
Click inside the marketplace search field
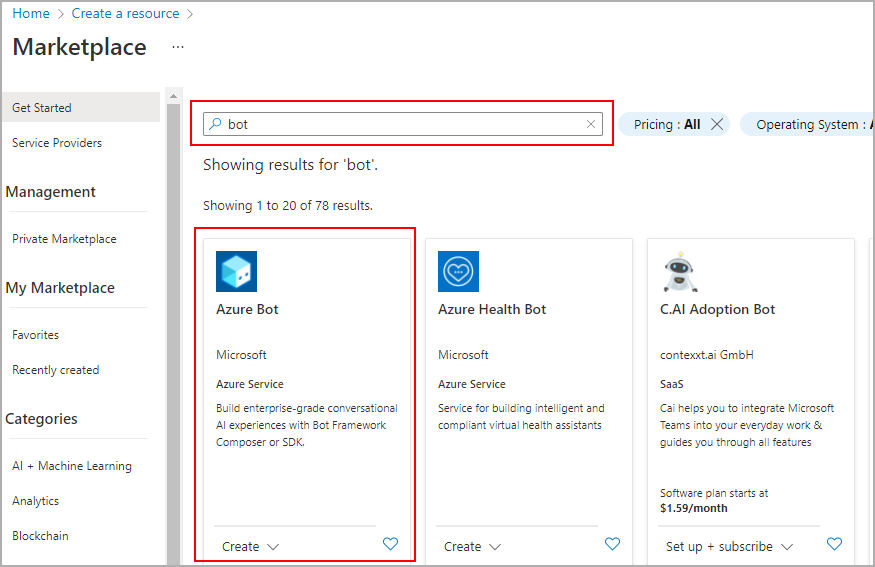[x=400, y=125]
